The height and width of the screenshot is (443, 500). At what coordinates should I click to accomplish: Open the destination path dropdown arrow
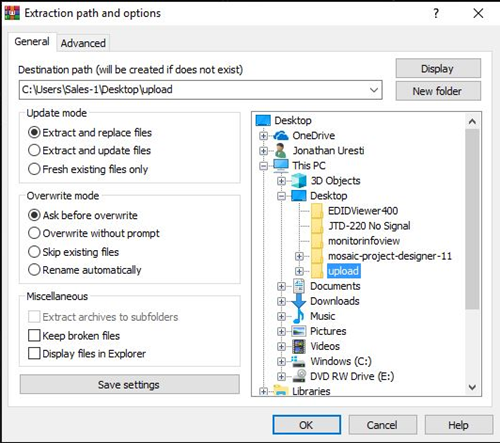coord(374,90)
